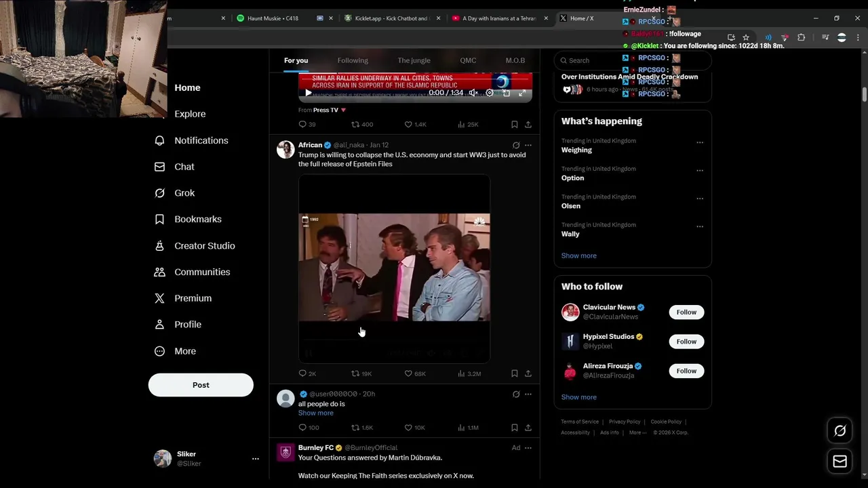Bookmark this page with the star icon
Viewport: 868px width, 488px height.
(746, 37)
